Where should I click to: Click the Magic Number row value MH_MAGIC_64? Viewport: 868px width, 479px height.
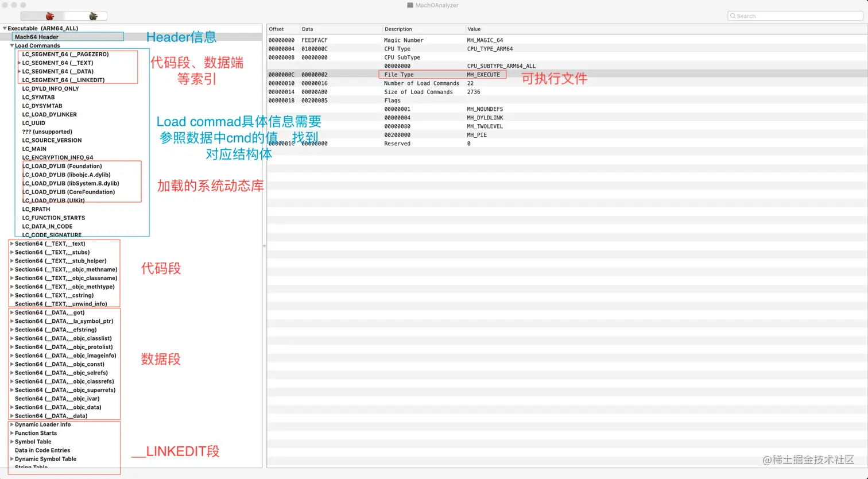coord(485,40)
